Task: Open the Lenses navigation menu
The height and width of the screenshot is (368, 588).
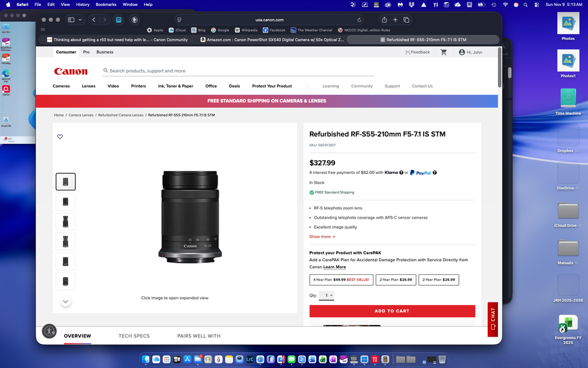Action: coord(88,86)
